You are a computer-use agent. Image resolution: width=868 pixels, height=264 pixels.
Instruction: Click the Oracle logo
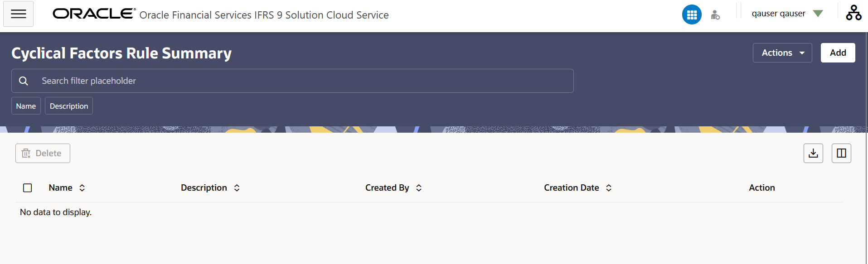click(94, 14)
